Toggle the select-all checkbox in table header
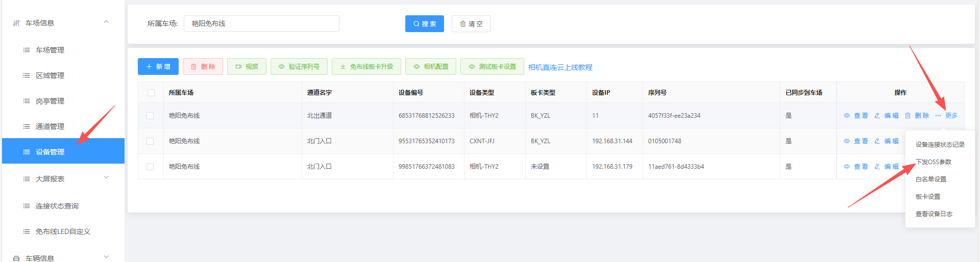980x262 pixels. click(151, 93)
